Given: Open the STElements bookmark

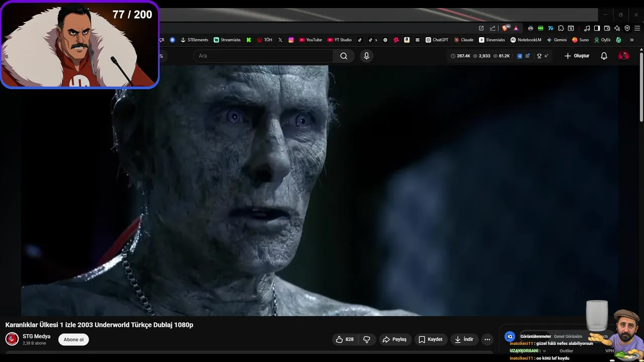Looking at the screenshot, I should [194, 40].
